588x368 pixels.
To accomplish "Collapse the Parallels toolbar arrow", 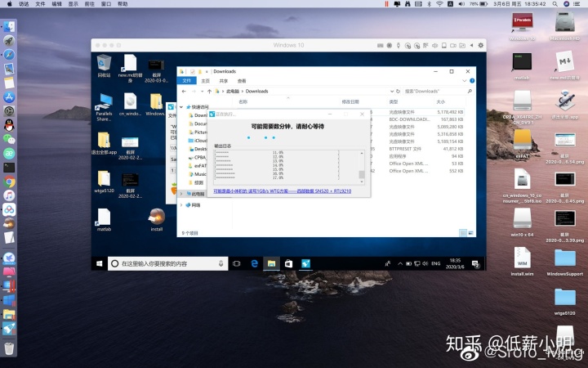I will 472,46.
